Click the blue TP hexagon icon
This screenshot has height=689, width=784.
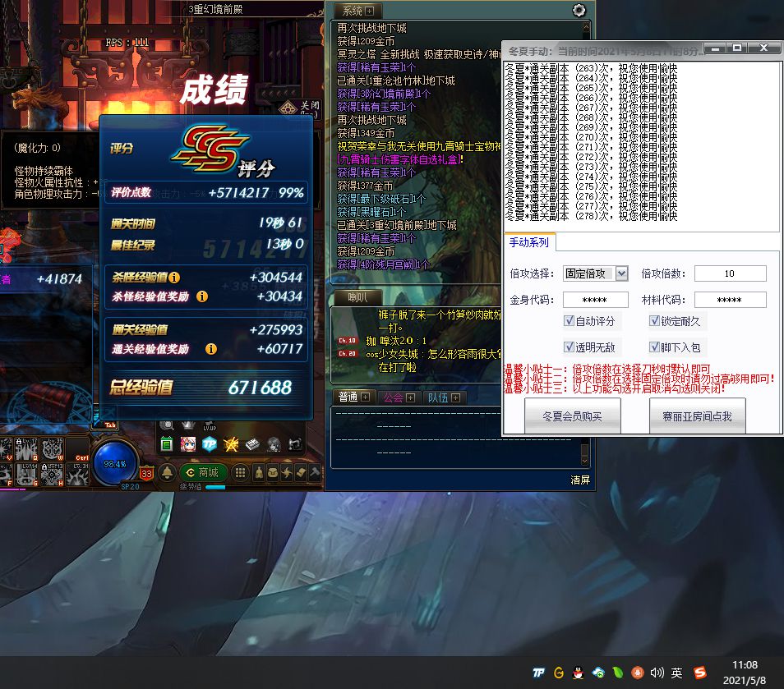210,443
